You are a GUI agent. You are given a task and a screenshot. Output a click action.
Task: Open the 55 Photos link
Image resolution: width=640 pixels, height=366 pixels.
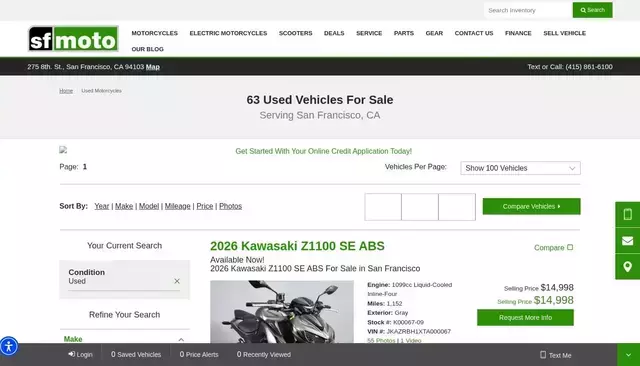click(x=381, y=340)
